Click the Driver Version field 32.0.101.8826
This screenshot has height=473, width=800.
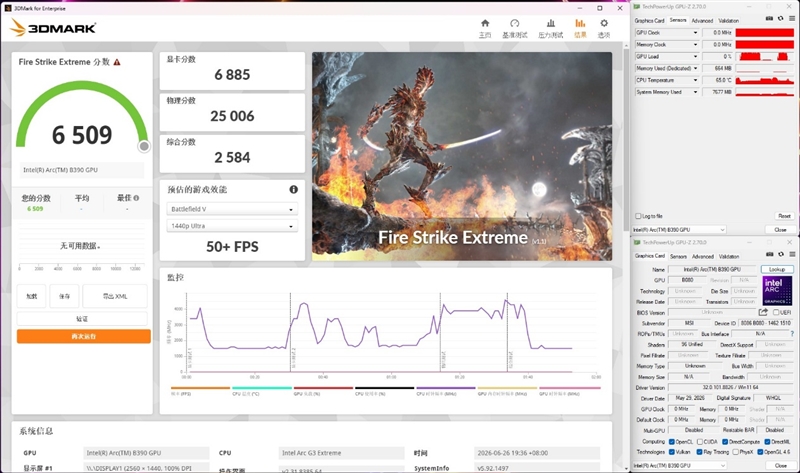[731, 387]
